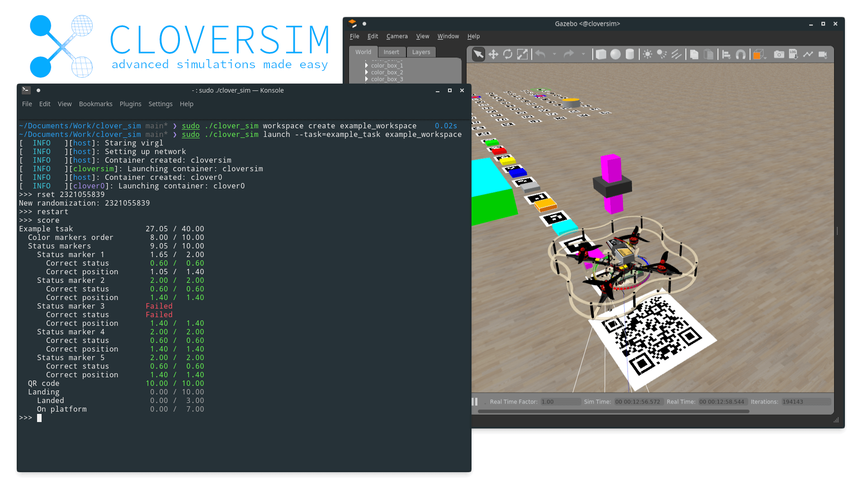Insert a cylinder into the scene
The width and height of the screenshot is (868, 488).
[630, 54]
